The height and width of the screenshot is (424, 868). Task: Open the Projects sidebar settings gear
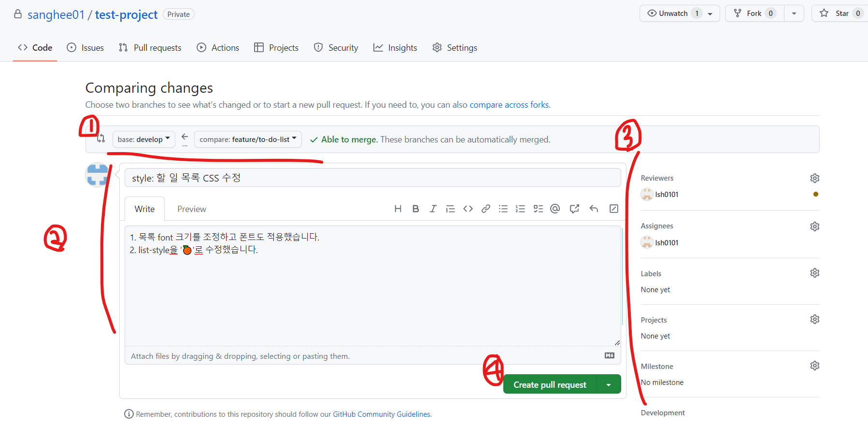pyautogui.click(x=815, y=319)
